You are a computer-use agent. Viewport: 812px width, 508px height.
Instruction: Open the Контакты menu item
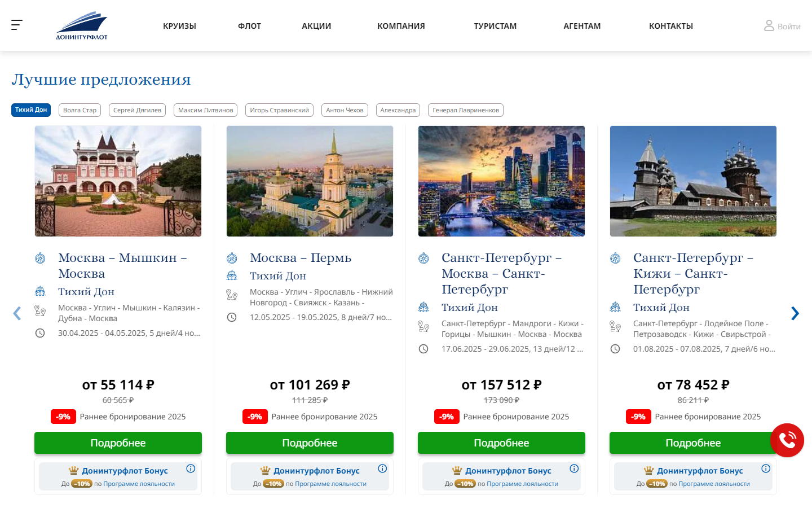coord(670,26)
